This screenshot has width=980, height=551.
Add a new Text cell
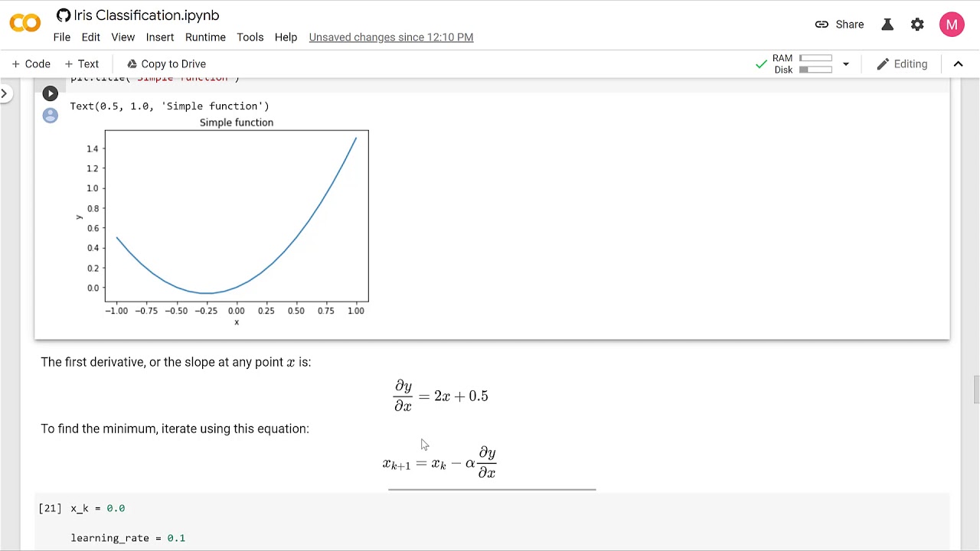point(82,64)
